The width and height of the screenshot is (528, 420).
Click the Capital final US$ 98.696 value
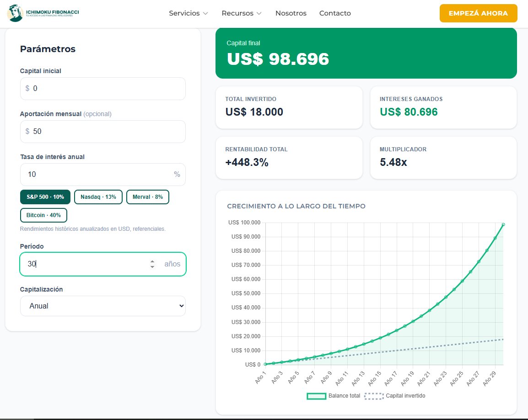[278, 59]
